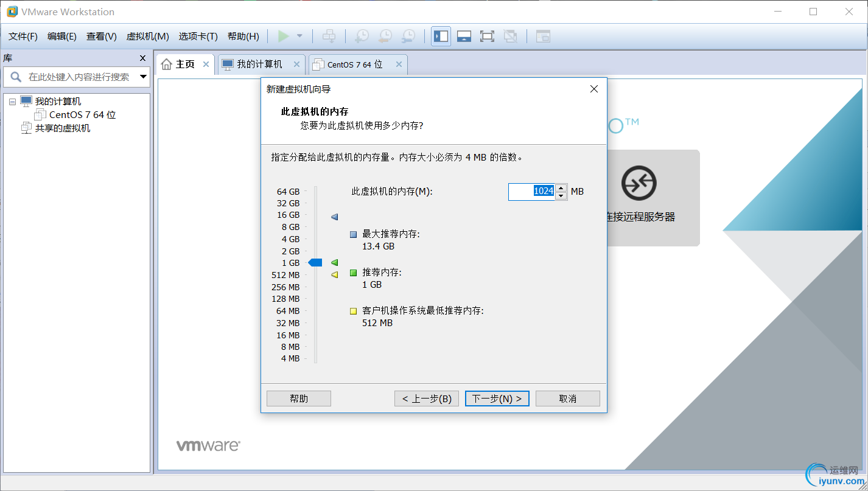
Task: Click the power on play icon
Action: (283, 37)
